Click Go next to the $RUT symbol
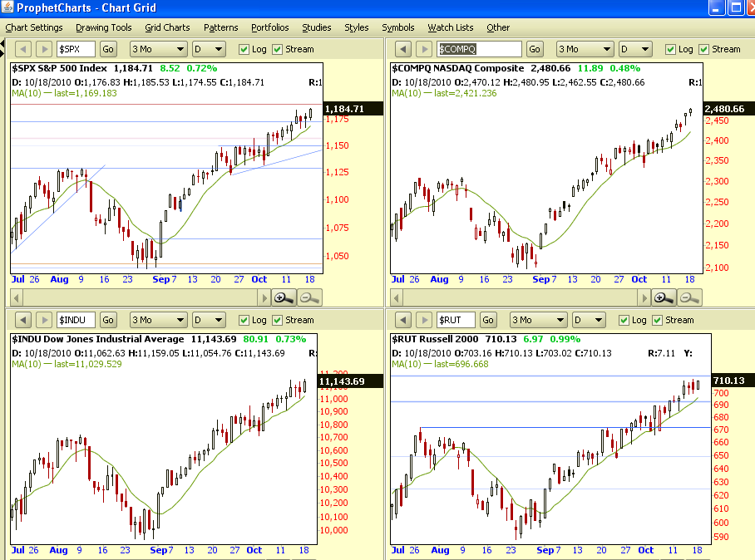This screenshot has height=560, width=755. [x=488, y=320]
